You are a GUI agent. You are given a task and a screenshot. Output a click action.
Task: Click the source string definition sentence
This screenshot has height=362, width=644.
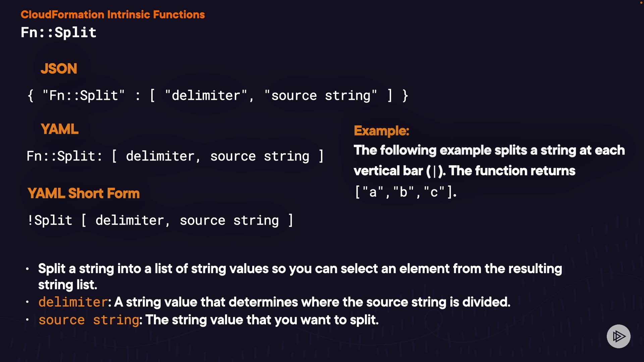(x=262, y=320)
